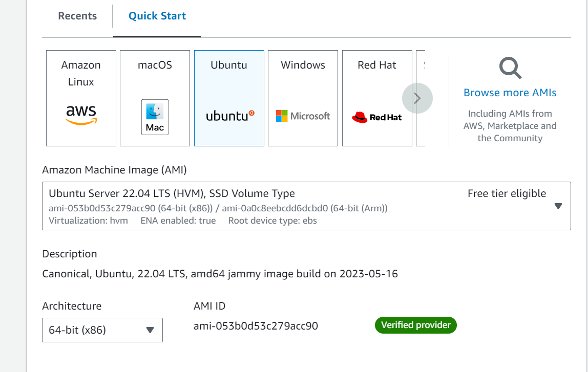Click the 'Including AMIs from AWS' caption
Viewport: 588px width, 372px height.
pyautogui.click(x=510, y=126)
